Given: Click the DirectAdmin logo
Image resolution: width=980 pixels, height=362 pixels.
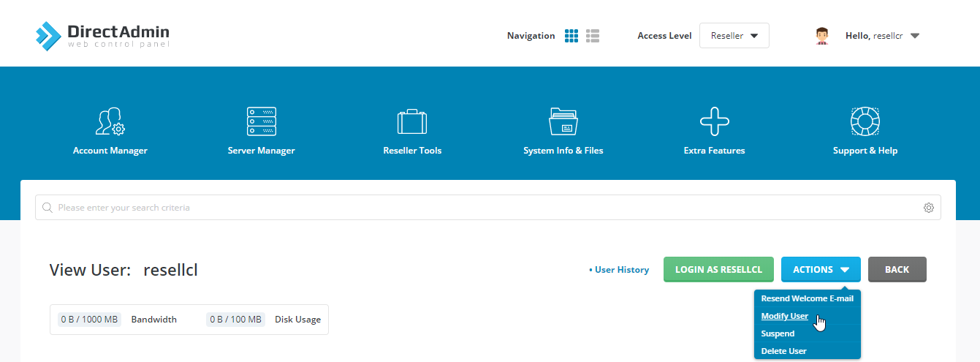Looking at the screenshot, I should click(102, 36).
